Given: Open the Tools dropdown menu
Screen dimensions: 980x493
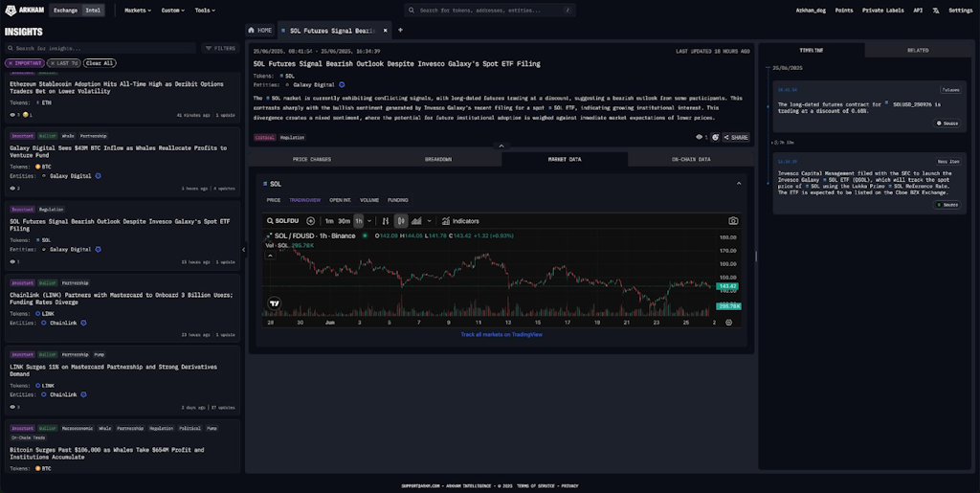Looking at the screenshot, I should click(205, 10).
